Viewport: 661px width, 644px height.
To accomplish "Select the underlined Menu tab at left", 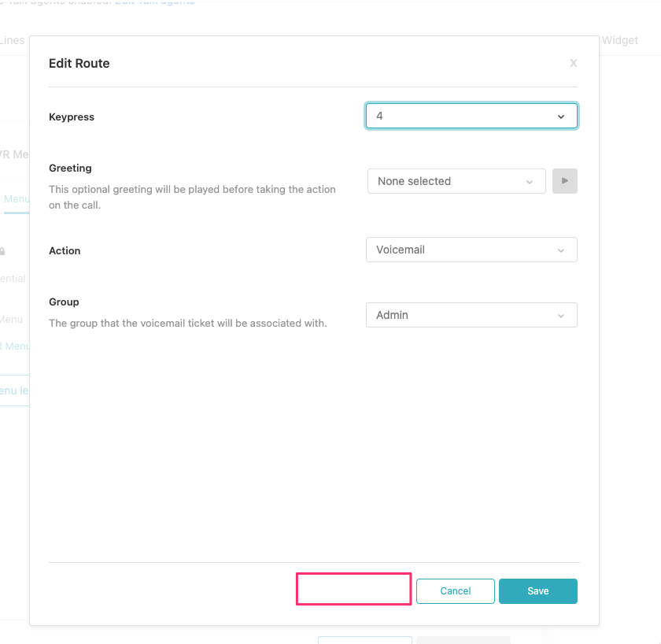I will click(16, 199).
